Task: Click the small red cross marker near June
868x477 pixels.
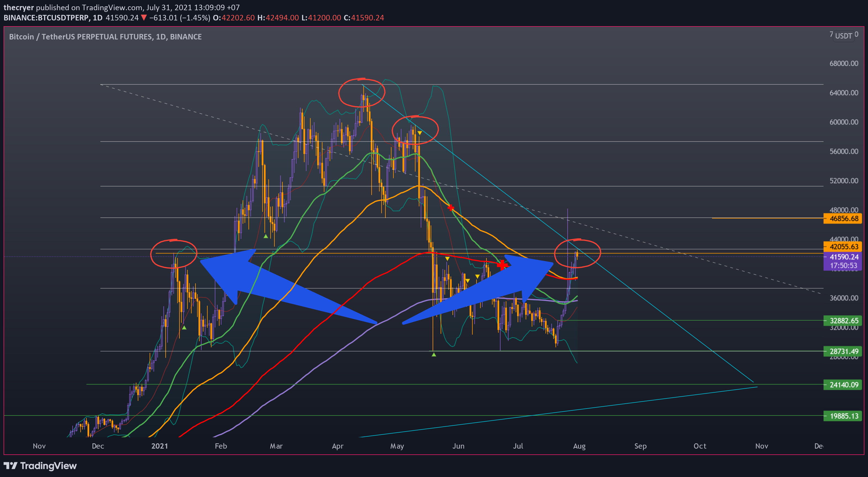Action: [x=451, y=208]
